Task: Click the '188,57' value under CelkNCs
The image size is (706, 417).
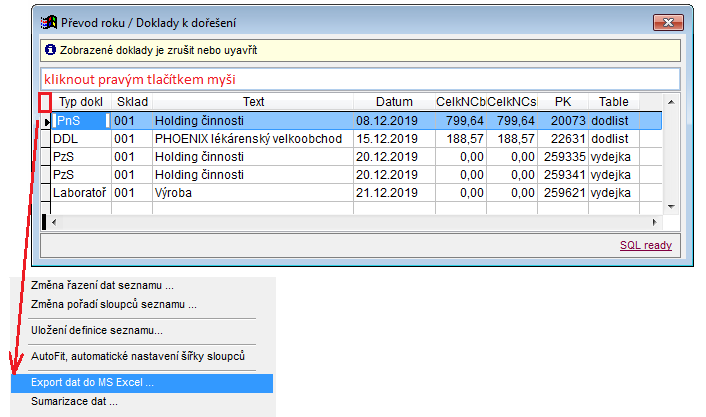Action: coord(516,139)
